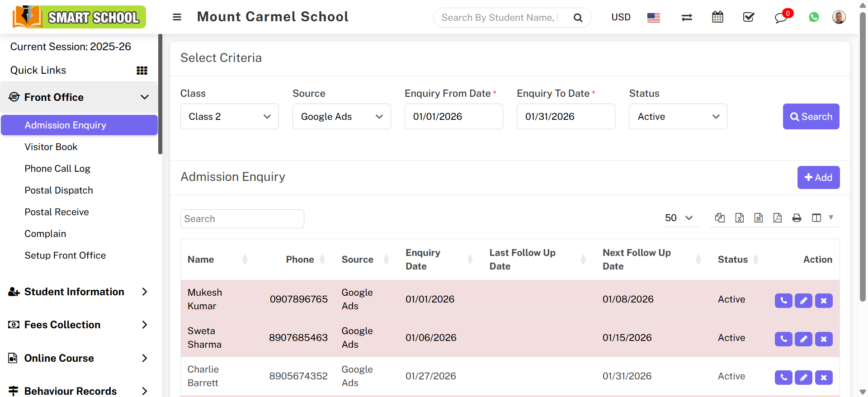Export enquiry table as PDF
The width and height of the screenshot is (868, 397).
point(778,218)
